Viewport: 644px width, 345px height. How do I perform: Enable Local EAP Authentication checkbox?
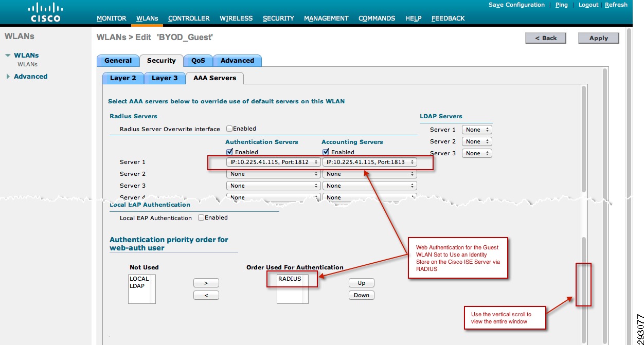pos(201,217)
